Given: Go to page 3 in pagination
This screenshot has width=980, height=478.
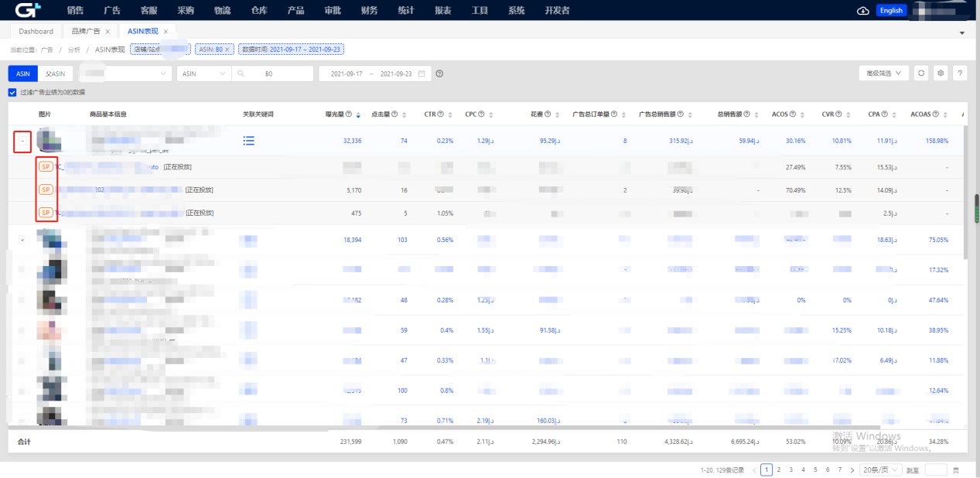Looking at the screenshot, I should pos(790,469).
